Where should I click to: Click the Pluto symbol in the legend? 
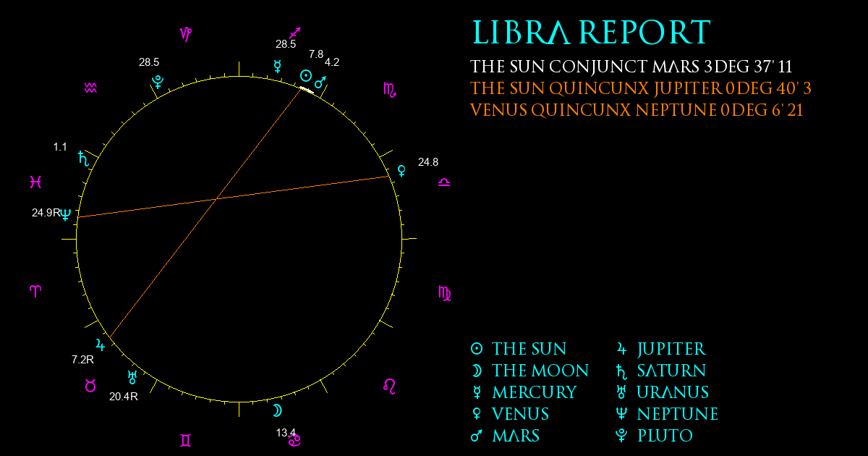point(621,436)
